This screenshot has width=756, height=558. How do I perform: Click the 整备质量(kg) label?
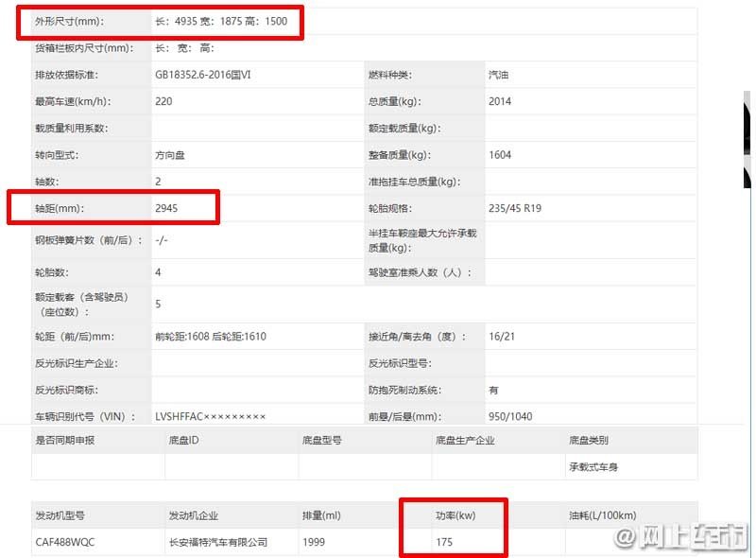(400, 155)
